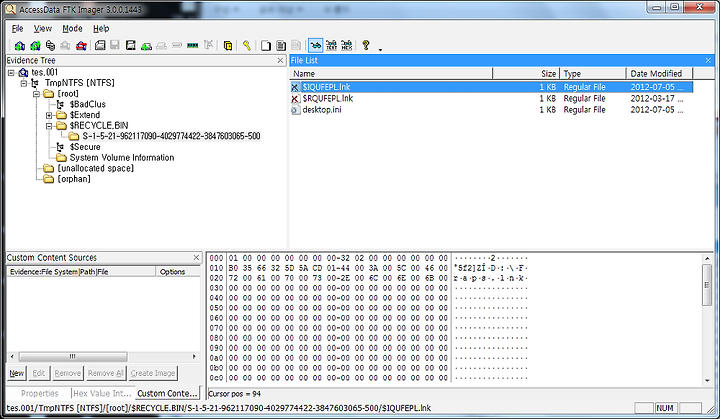Viewport: 720px width, 419px height.
Task: Select the desktop.ini file row
Action: point(491,110)
